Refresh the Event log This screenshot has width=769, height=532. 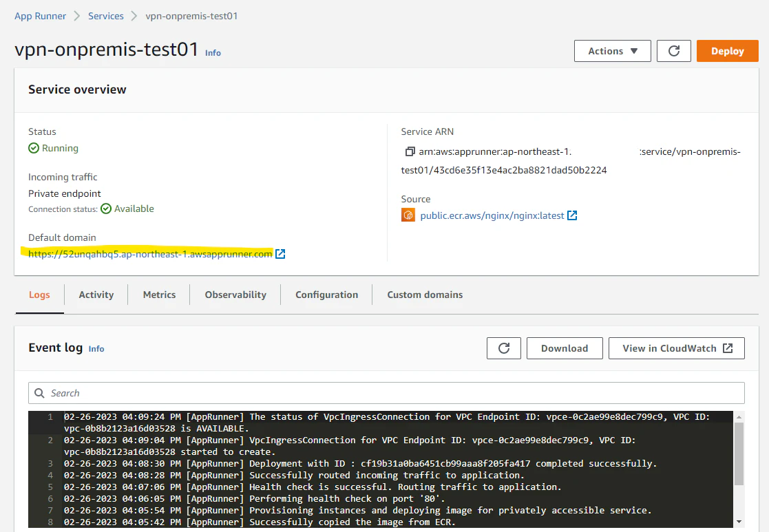tap(504, 348)
